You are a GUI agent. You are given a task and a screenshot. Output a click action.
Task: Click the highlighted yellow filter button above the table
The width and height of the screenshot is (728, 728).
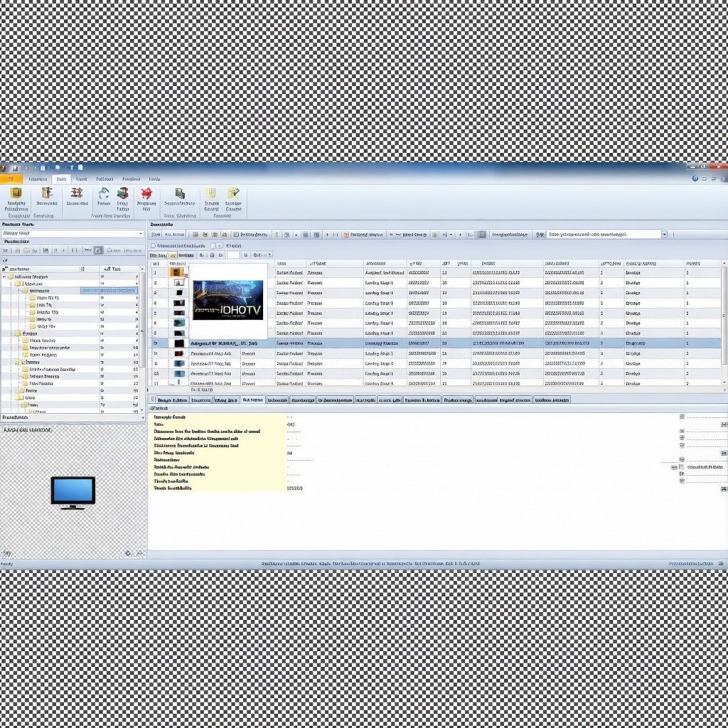coord(172,255)
